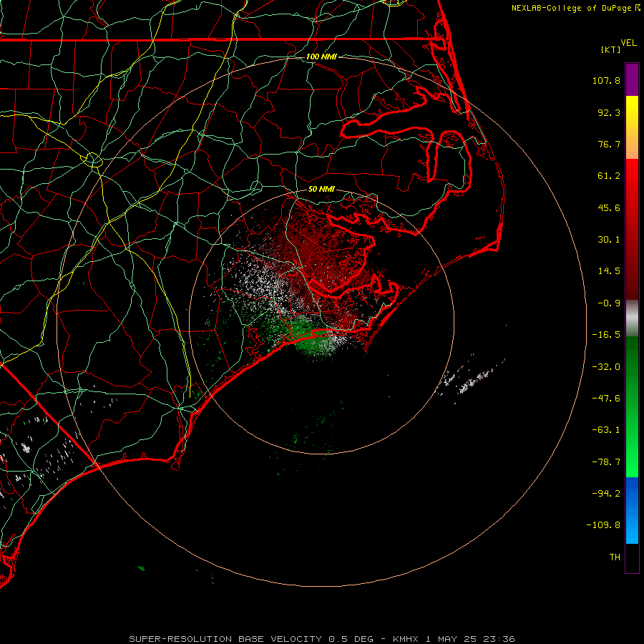Image resolution: width=644 pixels, height=644 pixels.
Task: Select the -109.8 legend value
Action: (x=603, y=525)
